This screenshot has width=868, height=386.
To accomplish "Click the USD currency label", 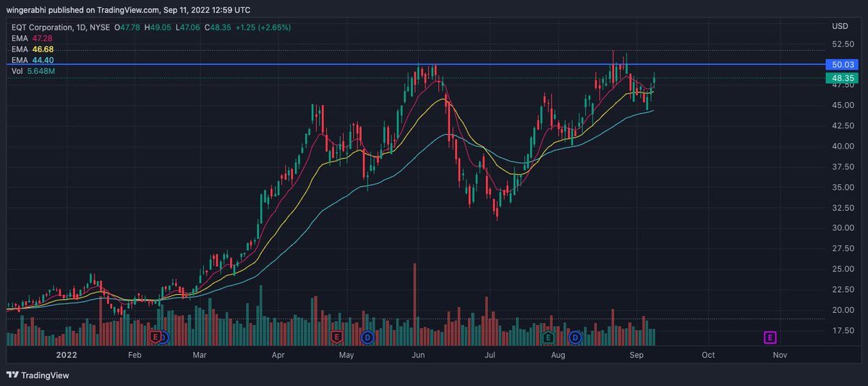I will (x=840, y=27).
